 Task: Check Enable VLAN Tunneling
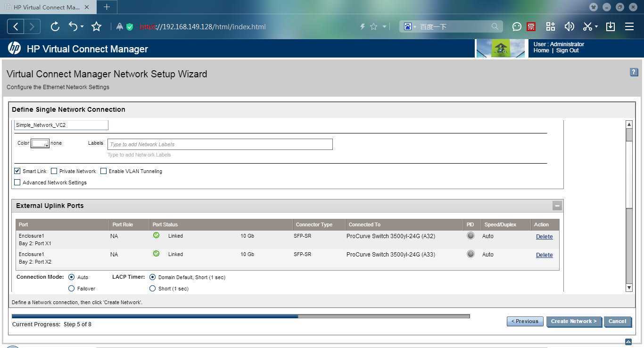point(104,171)
